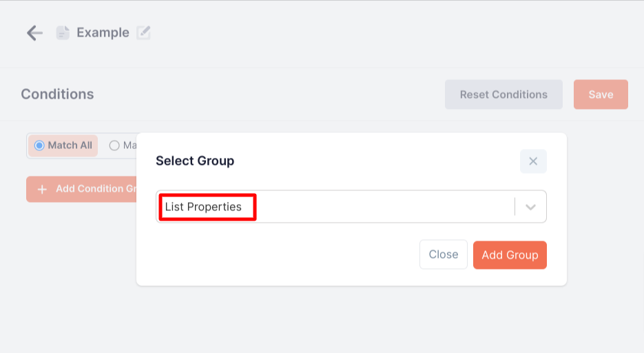The width and height of the screenshot is (644, 353).
Task: Save the conditions with the Save button
Action: click(601, 94)
